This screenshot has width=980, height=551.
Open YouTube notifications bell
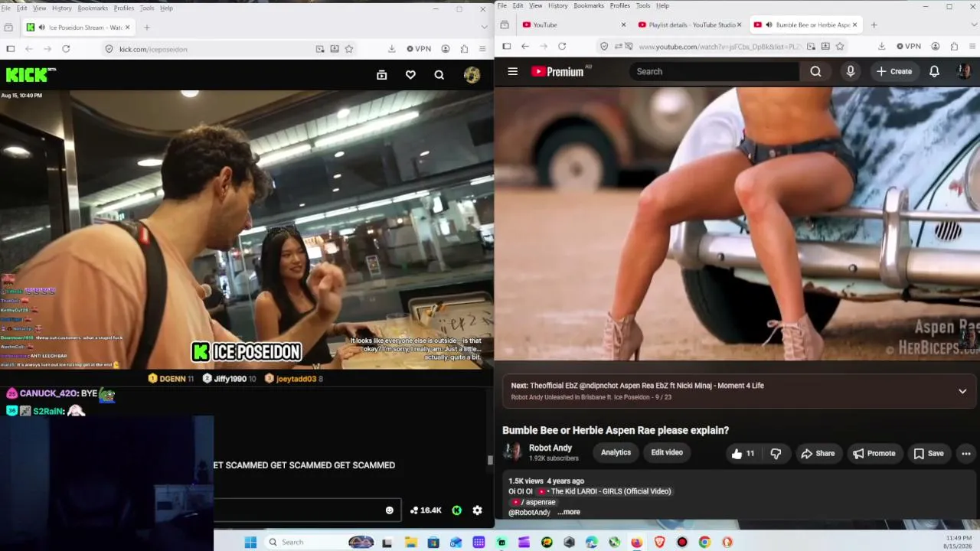pyautogui.click(x=934, y=71)
